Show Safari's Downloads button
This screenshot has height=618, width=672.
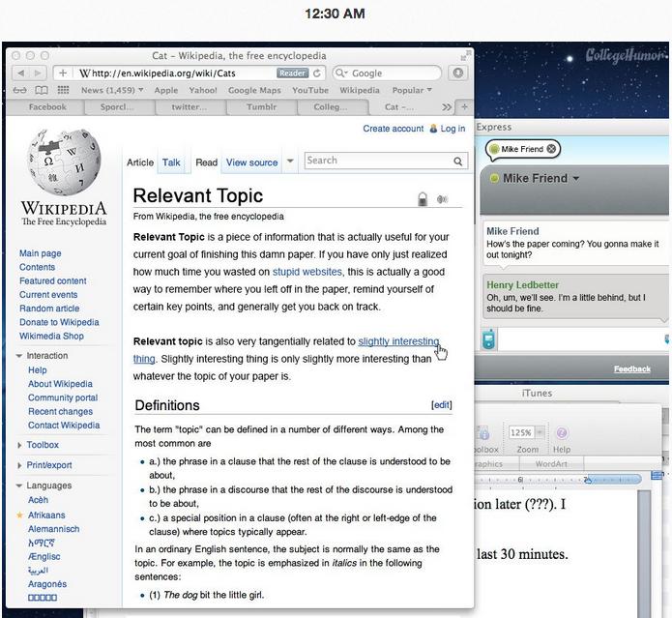click(x=458, y=74)
